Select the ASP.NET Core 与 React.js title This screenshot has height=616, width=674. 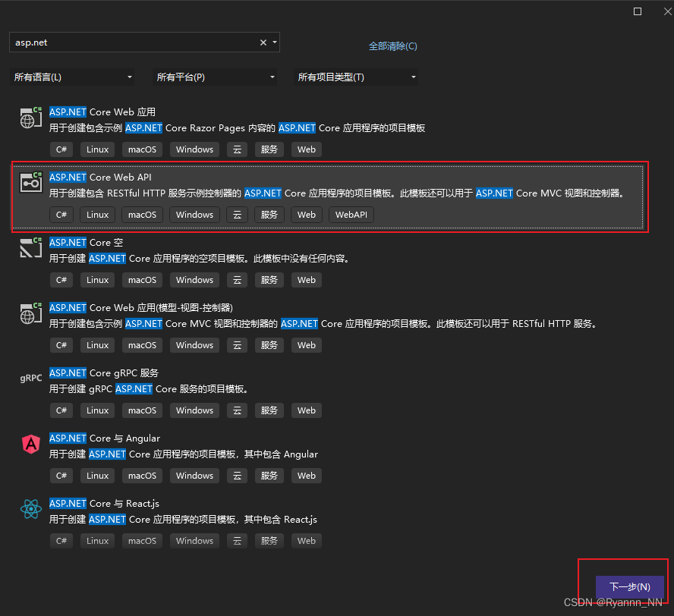tap(104, 504)
